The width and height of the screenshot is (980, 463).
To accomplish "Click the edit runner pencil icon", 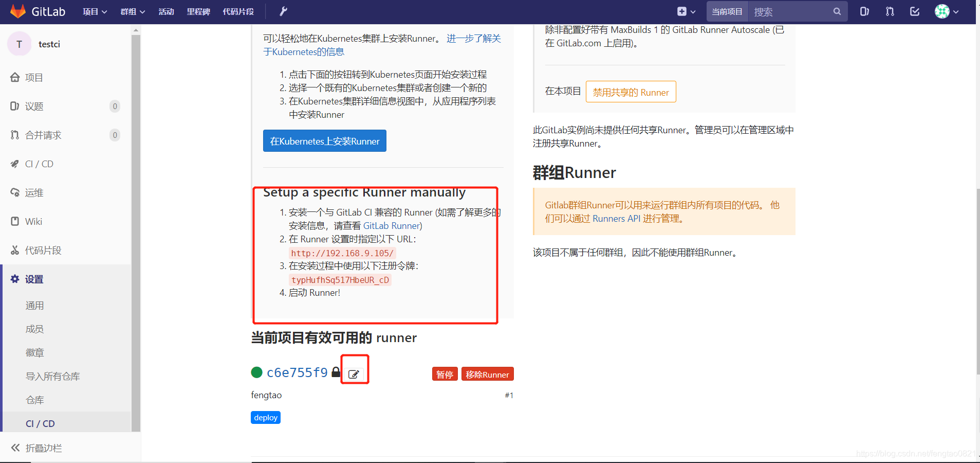I will tap(354, 374).
